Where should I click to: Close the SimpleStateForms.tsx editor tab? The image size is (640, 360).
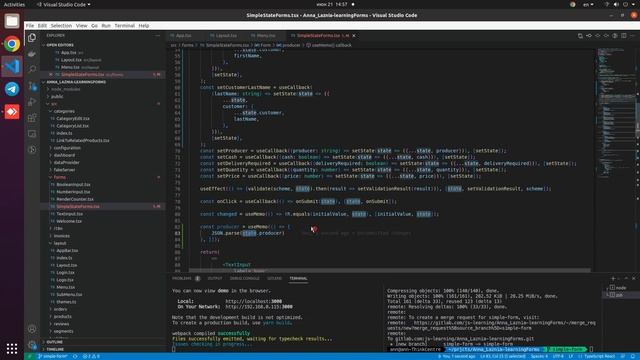(x=354, y=36)
